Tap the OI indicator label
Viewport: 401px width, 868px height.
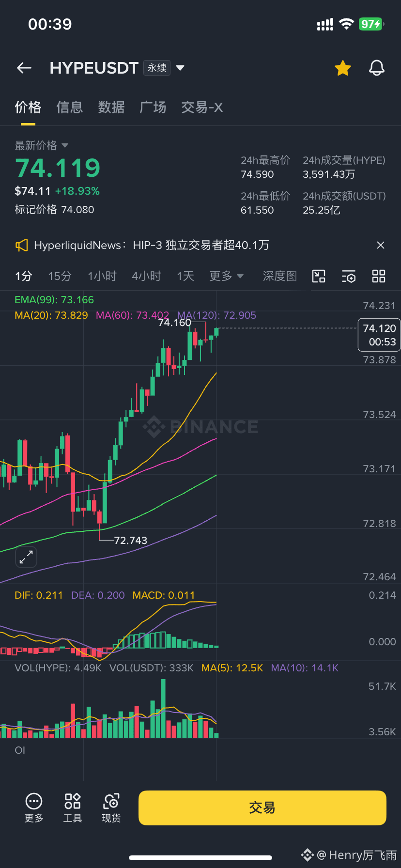20,750
